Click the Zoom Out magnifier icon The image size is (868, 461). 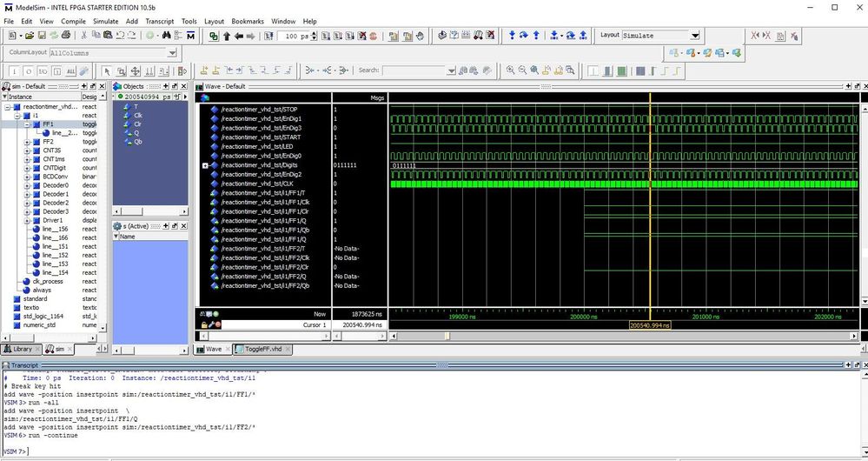522,70
